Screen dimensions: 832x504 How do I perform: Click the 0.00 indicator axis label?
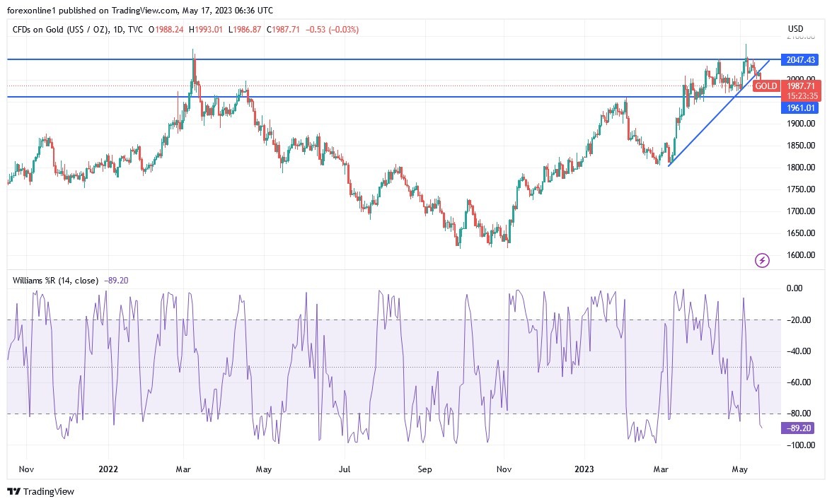coord(795,288)
